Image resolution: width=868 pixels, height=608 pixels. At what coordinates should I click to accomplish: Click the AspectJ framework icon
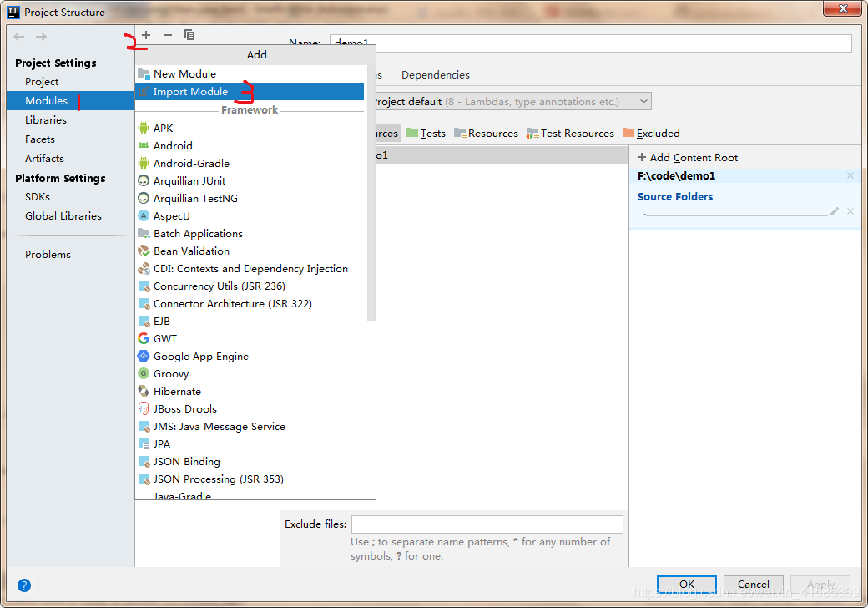pos(144,216)
